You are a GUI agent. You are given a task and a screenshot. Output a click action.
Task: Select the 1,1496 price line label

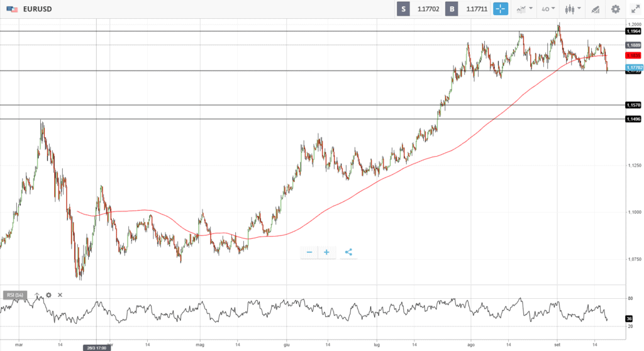pos(633,119)
